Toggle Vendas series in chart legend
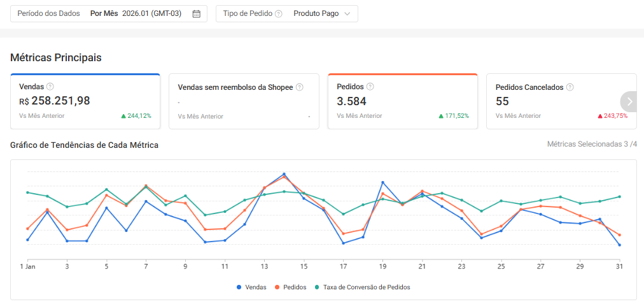 (x=251, y=287)
